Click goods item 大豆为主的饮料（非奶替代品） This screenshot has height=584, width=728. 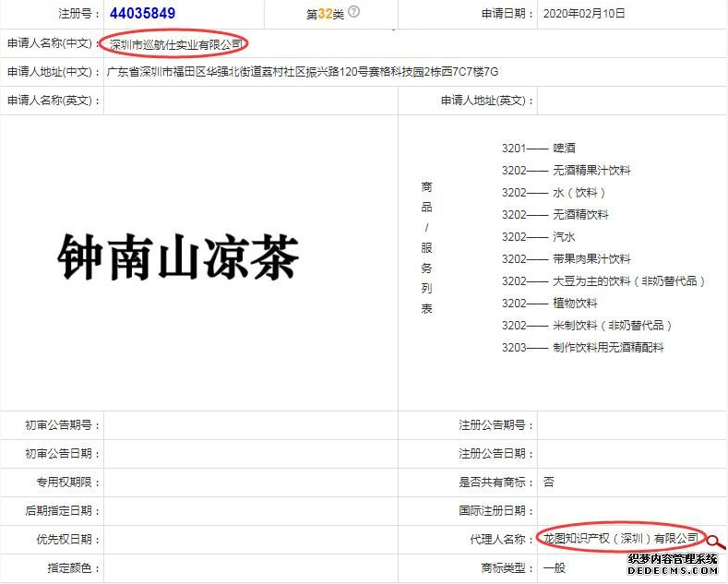pyautogui.click(x=628, y=281)
